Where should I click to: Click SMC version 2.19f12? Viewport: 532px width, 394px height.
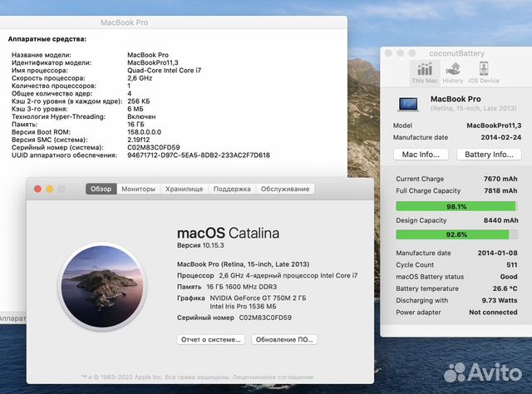(139, 140)
